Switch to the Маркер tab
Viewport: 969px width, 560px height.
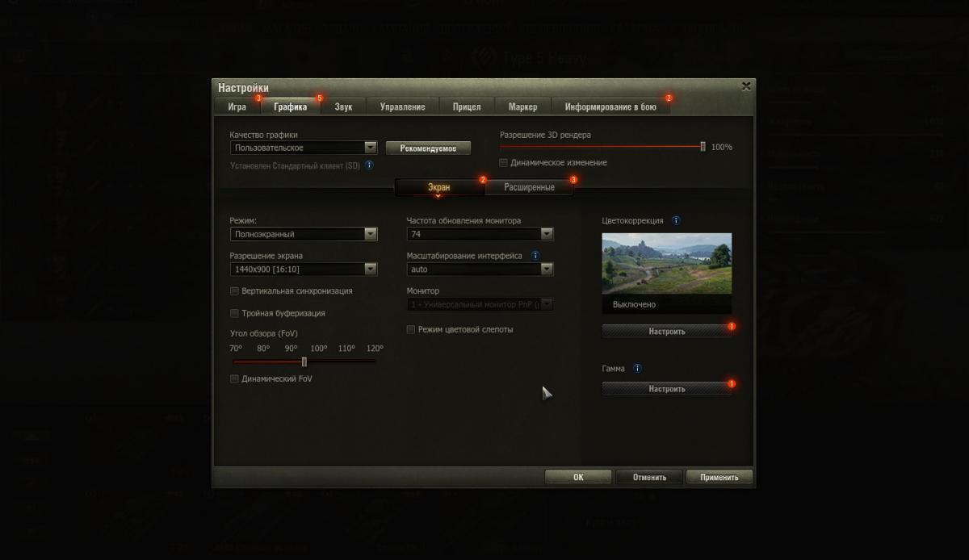click(522, 107)
